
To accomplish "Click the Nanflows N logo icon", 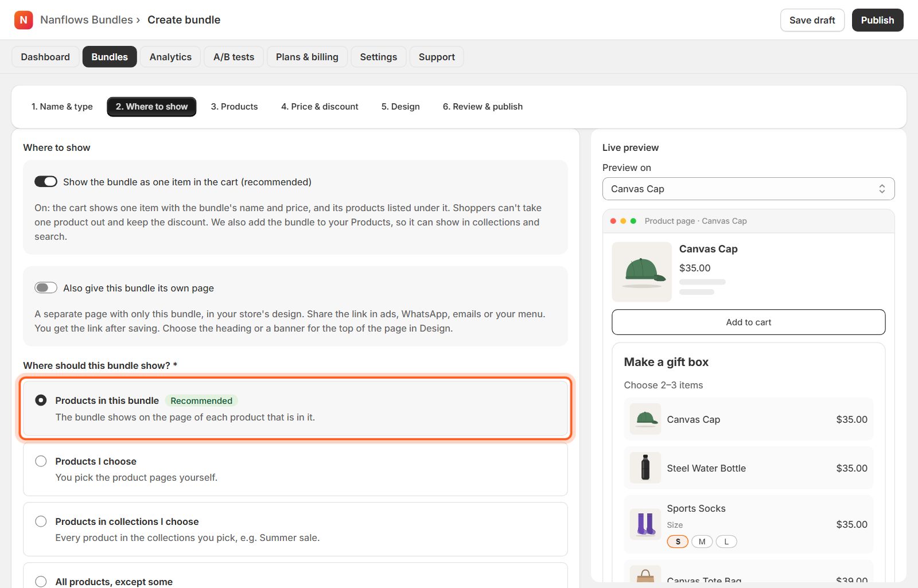I will (x=24, y=20).
